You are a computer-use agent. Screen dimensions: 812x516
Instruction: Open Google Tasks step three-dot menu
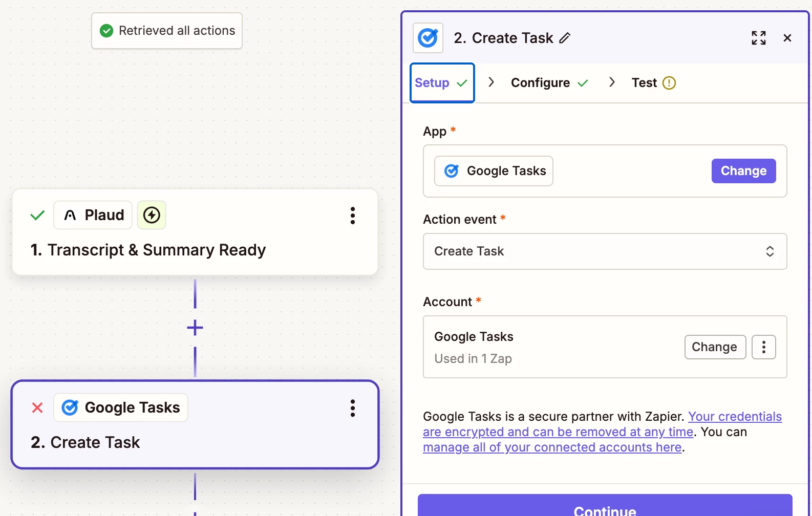353,408
